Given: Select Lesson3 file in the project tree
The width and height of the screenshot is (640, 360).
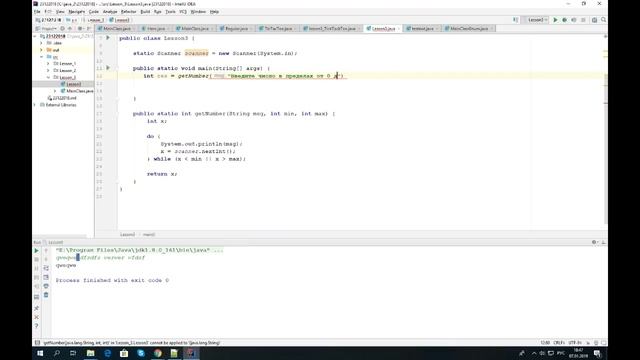Looking at the screenshot, I should click(73, 84).
